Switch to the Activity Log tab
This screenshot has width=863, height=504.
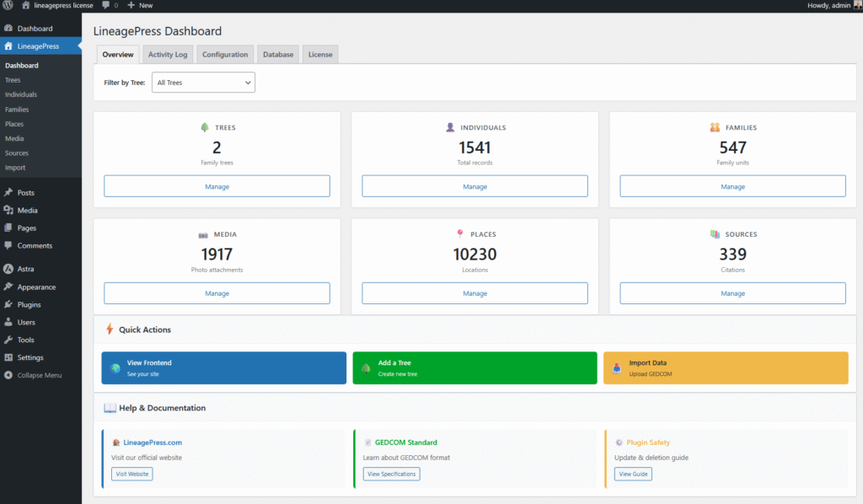168,55
